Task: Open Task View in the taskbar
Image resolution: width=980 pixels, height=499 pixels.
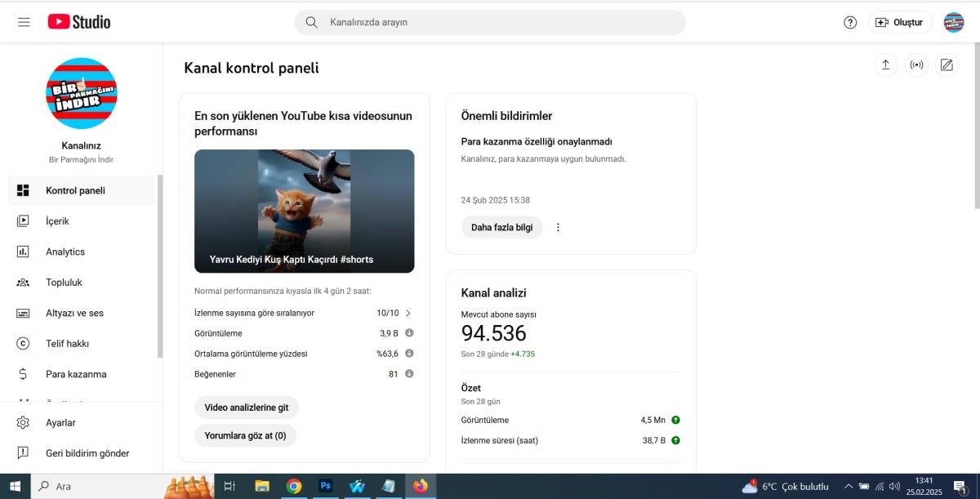Action: tap(229, 486)
